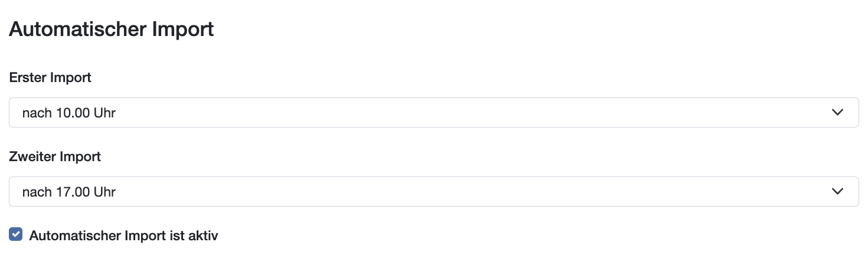Uncheck the Automatischer Import ist aktiv checkbox

(16, 235)
